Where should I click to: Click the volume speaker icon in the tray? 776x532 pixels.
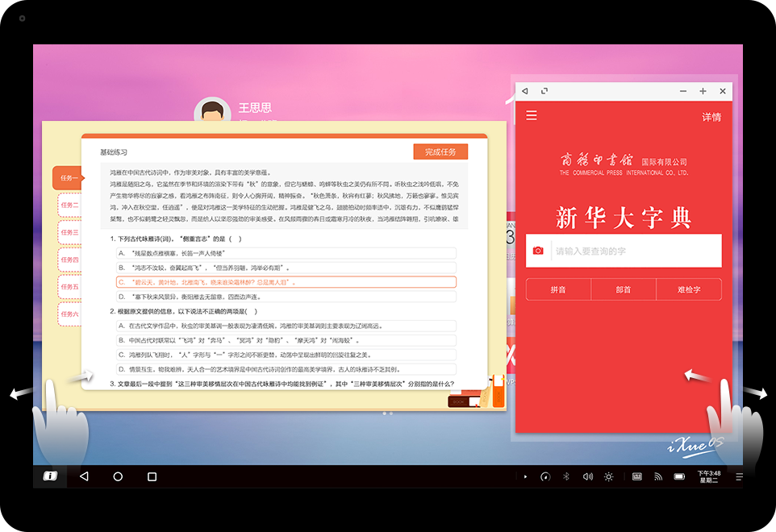tap(587, 476)
